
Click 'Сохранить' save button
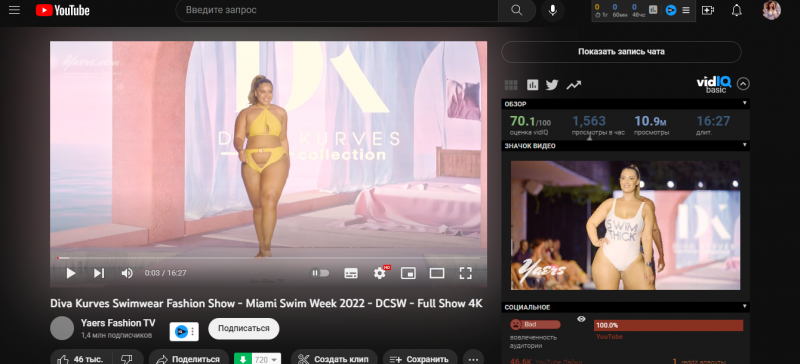click(420, 359)
